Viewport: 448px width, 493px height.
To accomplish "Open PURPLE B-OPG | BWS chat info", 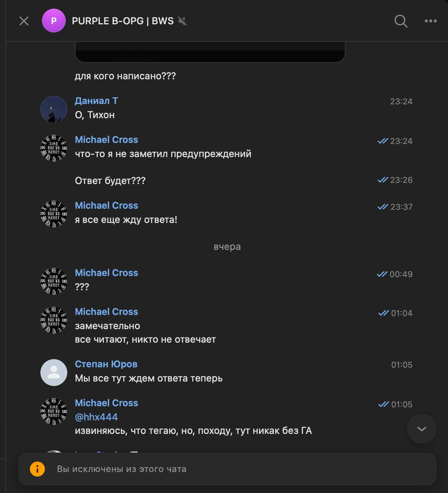I will point(123,21).
